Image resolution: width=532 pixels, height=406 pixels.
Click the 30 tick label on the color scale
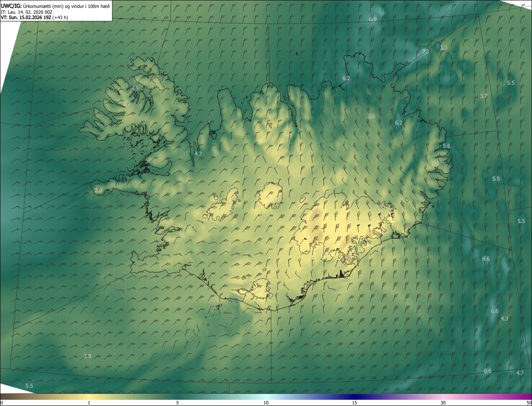click(443, 403)
